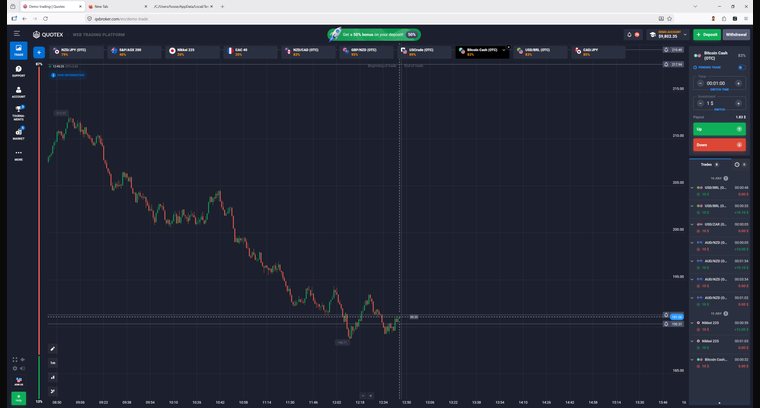Open the 1m timeframe selector
Image resolution: width=760 pixels, height=408 pixels.
point(53,362)
